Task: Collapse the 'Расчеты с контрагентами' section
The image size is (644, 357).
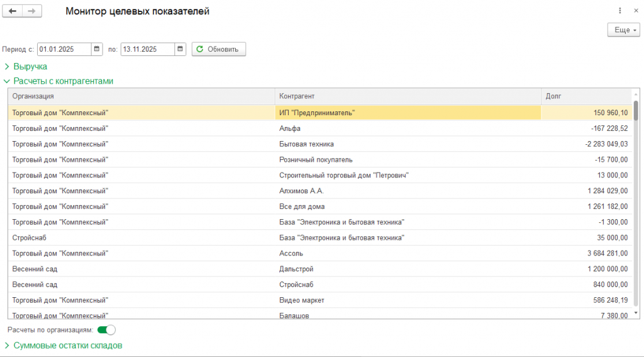Action: pyautogui.click(x=63, y=81)
